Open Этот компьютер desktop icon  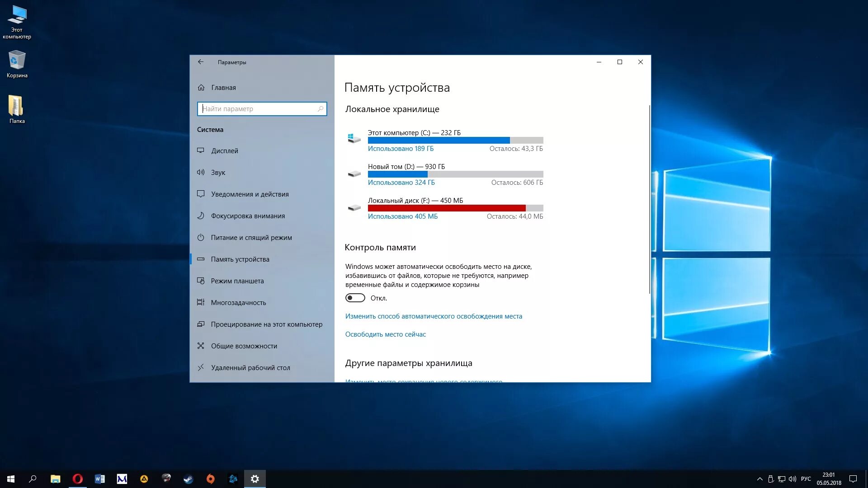17,22
